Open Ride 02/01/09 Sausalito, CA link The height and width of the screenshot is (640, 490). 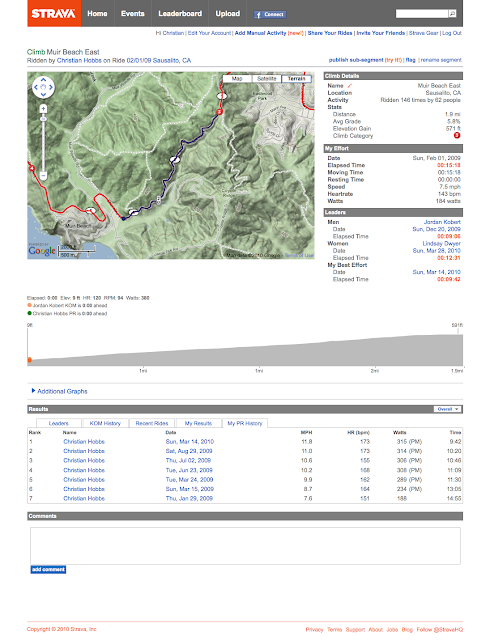coord(159,60)
